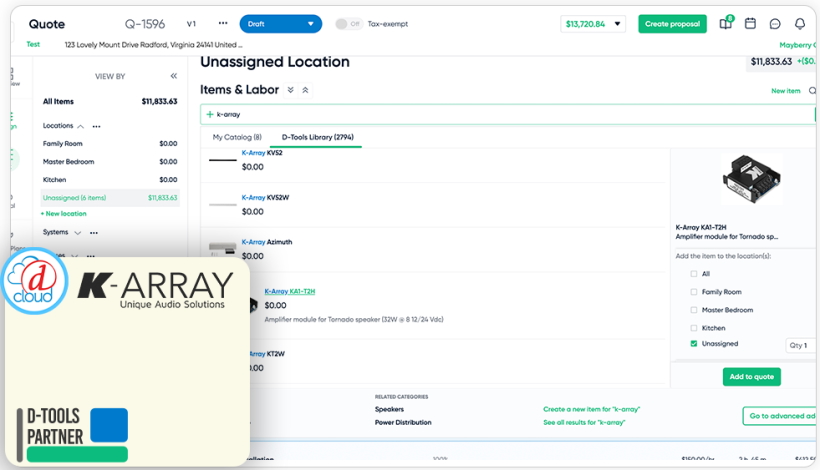Click the Qty 1 quantity field
This screenshot has height=470, width=820.
(x=800, y=345)
